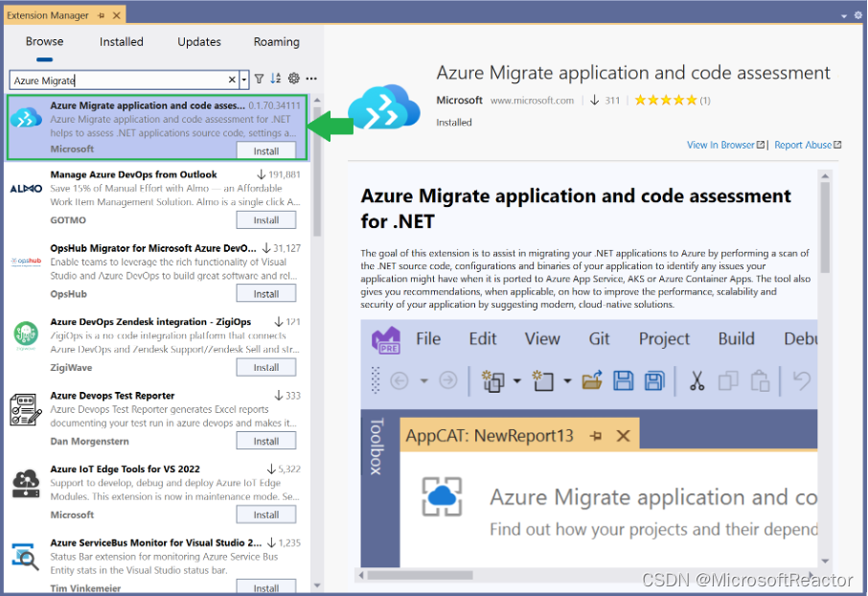The width and height of the screenshot is (868, 596).
Task: Close the Extension Manager tab
Action: coord(116,15)
